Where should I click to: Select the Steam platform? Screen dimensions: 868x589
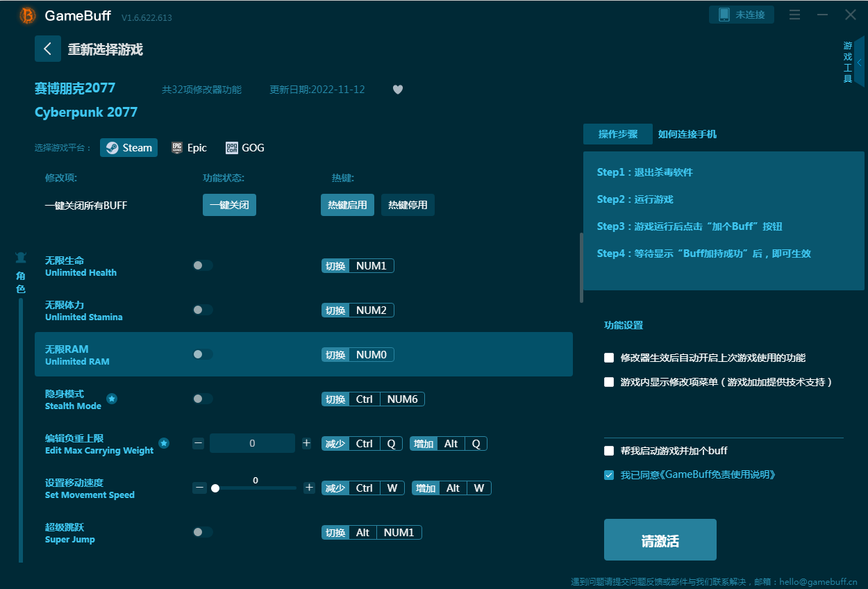click(x=129, y=147)
